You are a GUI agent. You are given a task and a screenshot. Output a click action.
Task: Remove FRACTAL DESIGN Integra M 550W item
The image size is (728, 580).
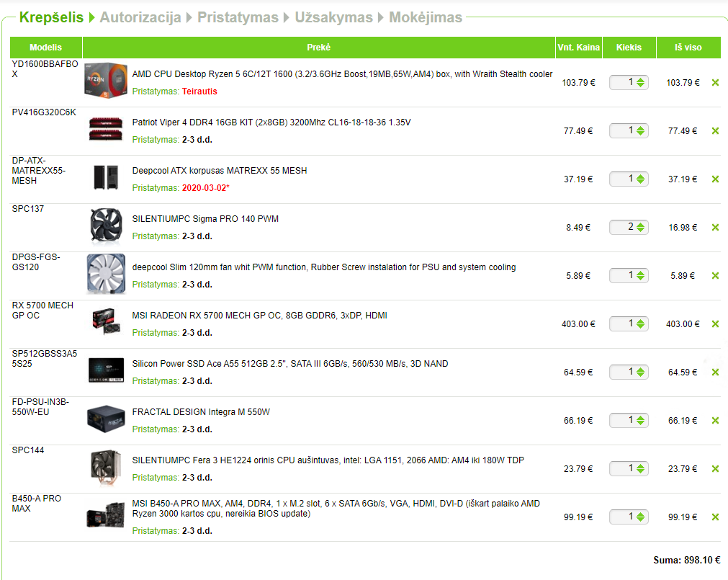715,421
